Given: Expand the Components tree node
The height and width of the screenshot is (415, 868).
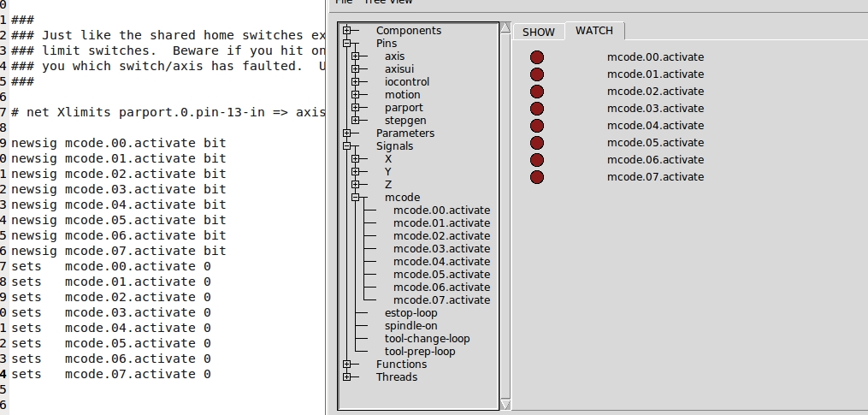Looking at the screenshot, I should tap(346, 31).
